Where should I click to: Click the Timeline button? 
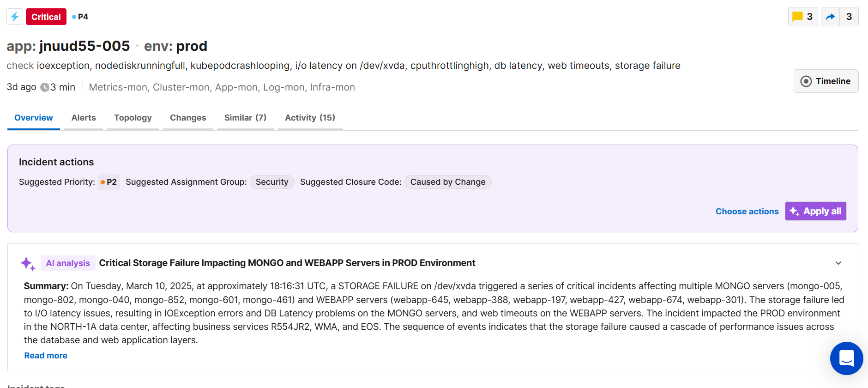click(x=826, y=81)
